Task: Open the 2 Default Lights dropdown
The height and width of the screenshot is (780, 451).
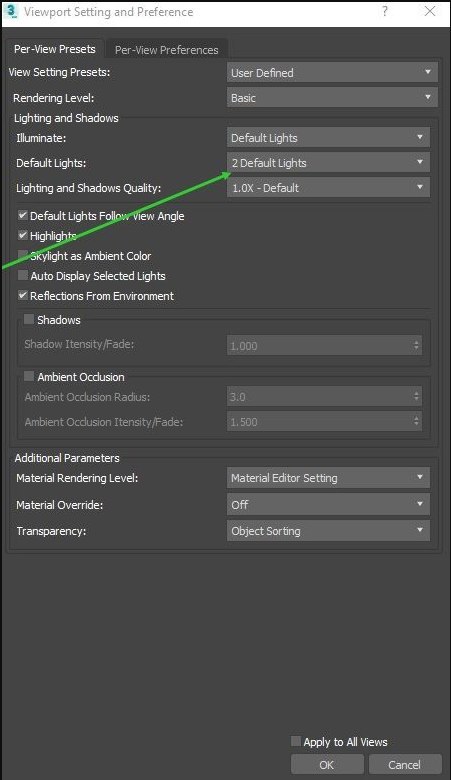Action: pos(328,163)
